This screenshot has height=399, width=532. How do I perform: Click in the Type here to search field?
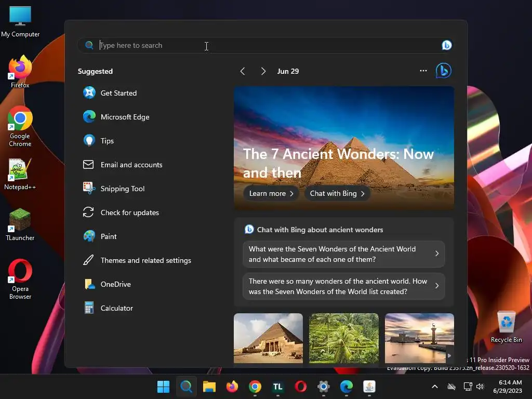264,45
